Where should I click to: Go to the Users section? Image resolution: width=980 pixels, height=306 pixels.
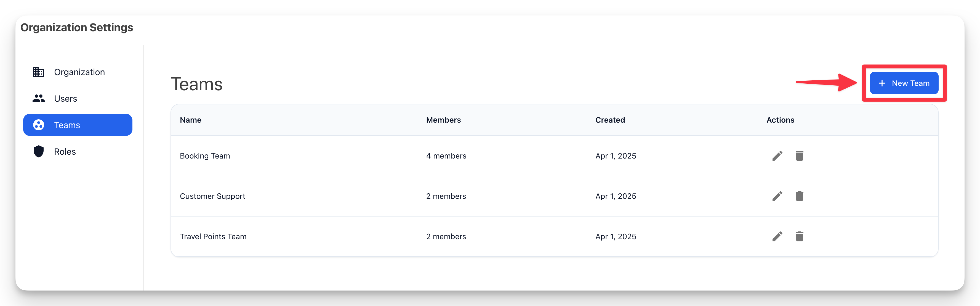pos(65,99)
